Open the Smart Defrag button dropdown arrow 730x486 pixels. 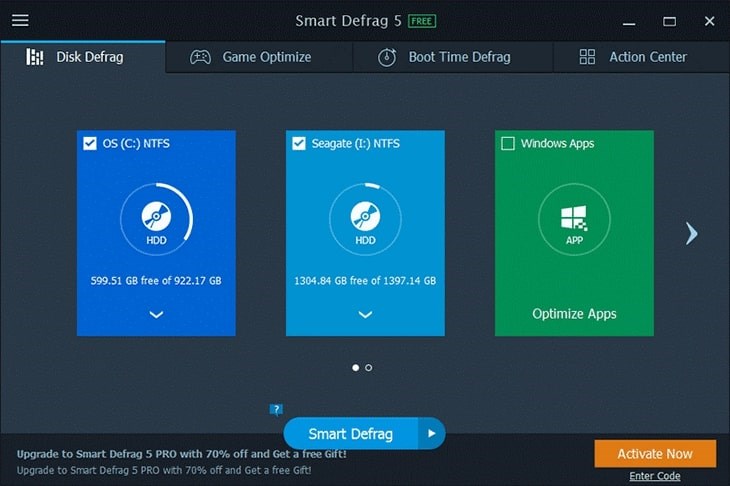(432, 434)
